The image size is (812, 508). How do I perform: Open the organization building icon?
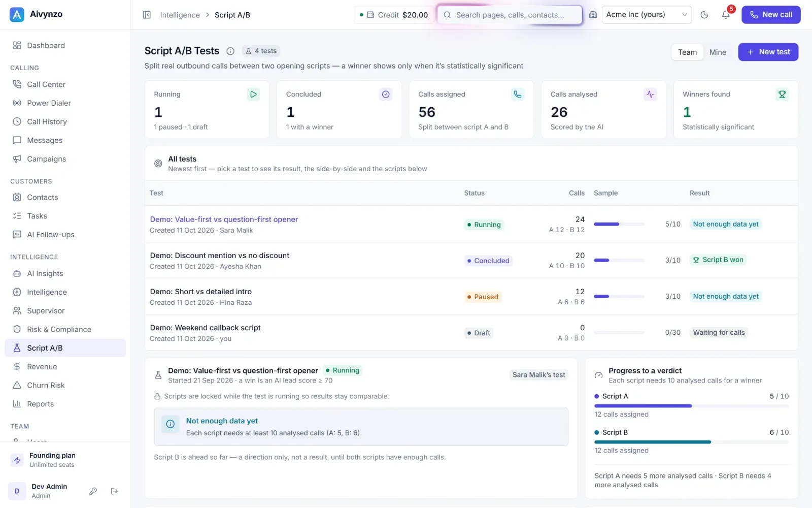[593, 15]
